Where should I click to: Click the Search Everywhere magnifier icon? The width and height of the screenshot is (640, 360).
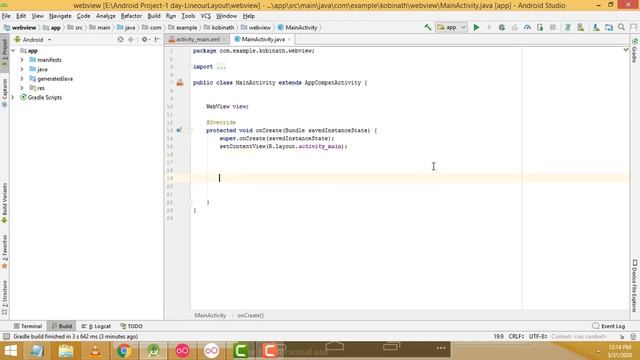[x=621, y=27]
